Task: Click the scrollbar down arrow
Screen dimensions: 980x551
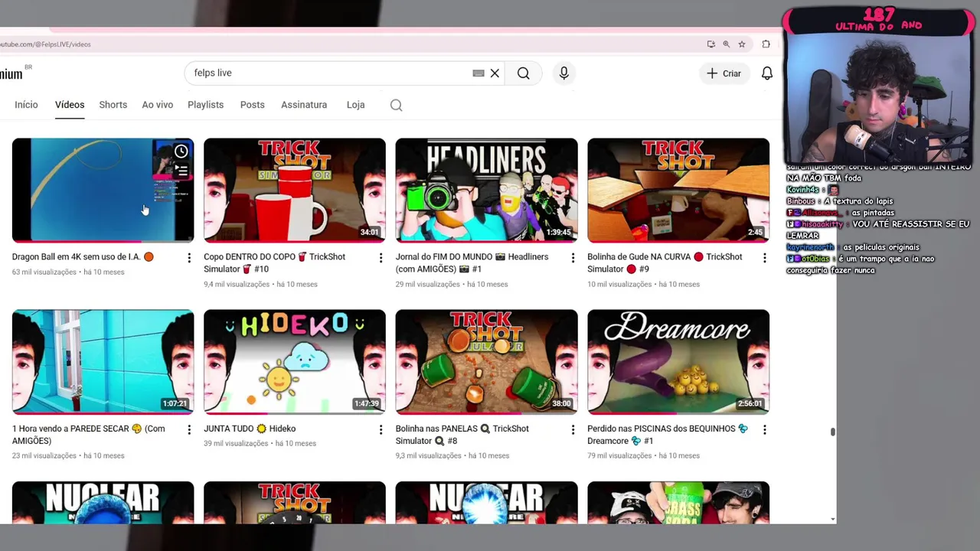Action: pyautogui.click(x=832, y=519)
